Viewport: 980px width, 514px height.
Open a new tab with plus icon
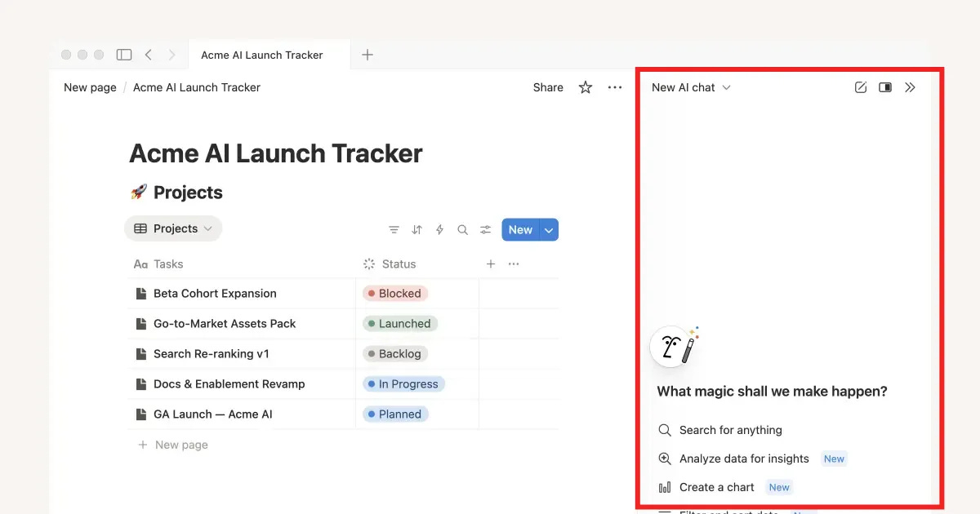[x=367, y=55]
